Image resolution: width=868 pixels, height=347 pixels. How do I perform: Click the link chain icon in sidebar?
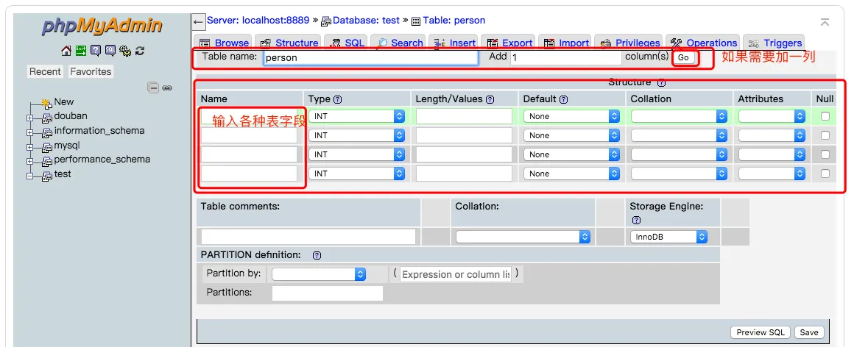pos(167,87)
